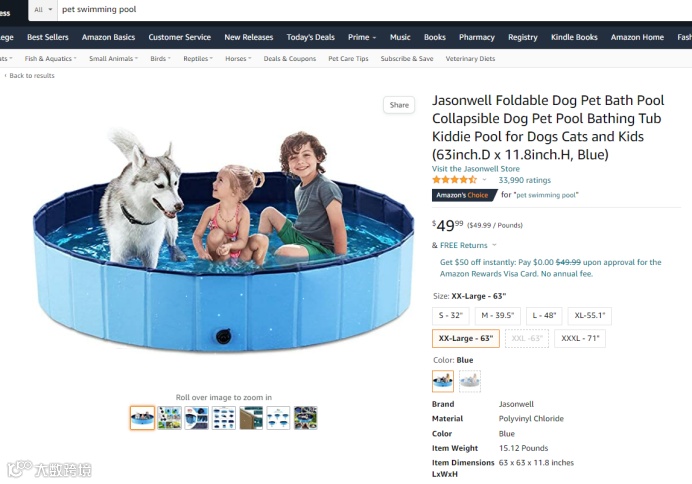The height and width of the screenshot is (484, 692).
Task: Visit the Jasonwell Store link
Action: coord(476,169)
